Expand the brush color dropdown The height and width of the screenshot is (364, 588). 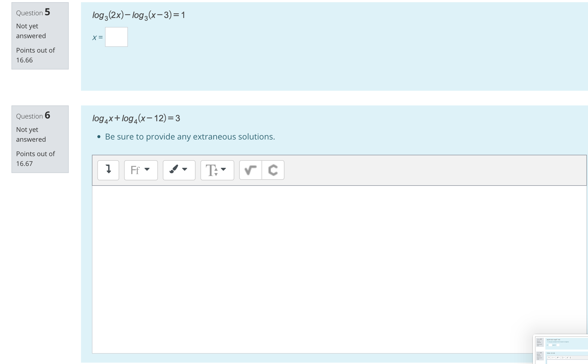click(x=185, y=170)
